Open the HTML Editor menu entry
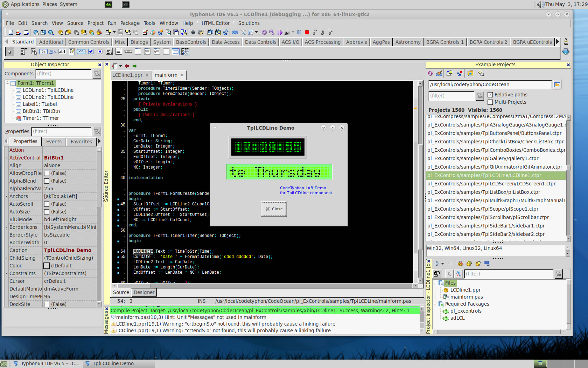Screen dimensions: 588x368 pyautogui.click(x=216, y=23)
